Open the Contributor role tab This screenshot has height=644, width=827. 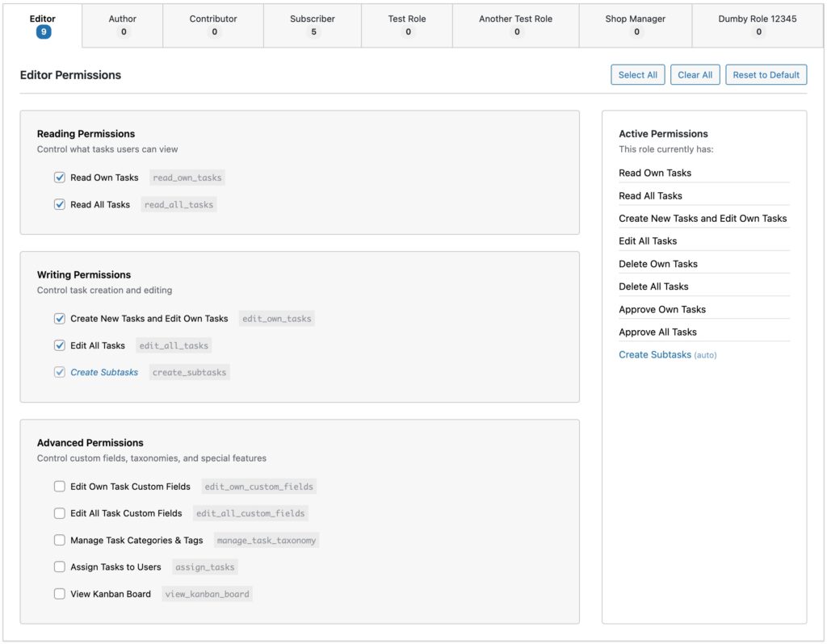click(212, 24)
